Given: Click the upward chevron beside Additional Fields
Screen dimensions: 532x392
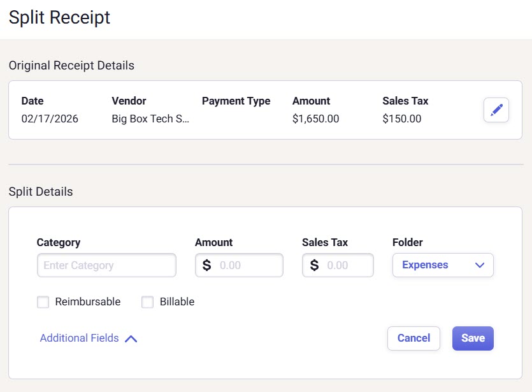Looking at the screenshot, I should (x=131, y=338).
